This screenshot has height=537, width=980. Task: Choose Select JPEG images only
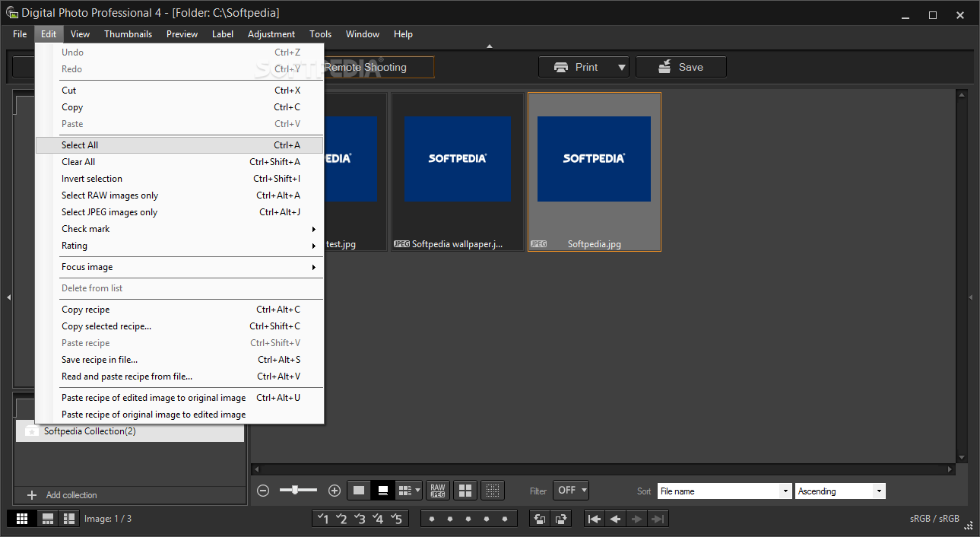[179, 212]
